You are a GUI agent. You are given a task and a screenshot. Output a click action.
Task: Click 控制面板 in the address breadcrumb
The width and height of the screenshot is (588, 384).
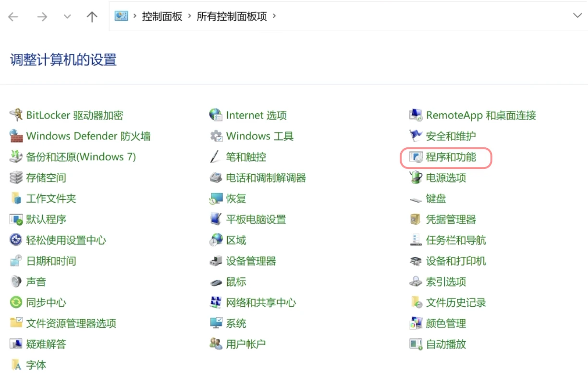click(162, 16)
